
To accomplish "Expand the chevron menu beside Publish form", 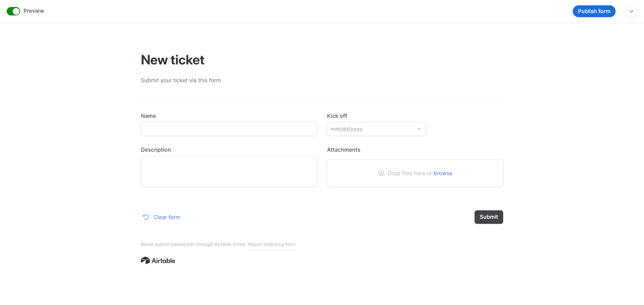I will click(x=631, y=11).
